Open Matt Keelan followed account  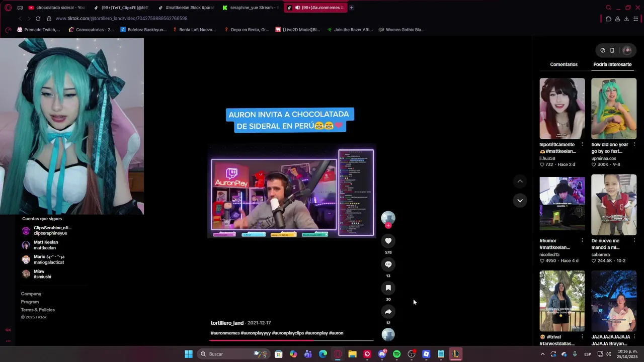(40, 245)
